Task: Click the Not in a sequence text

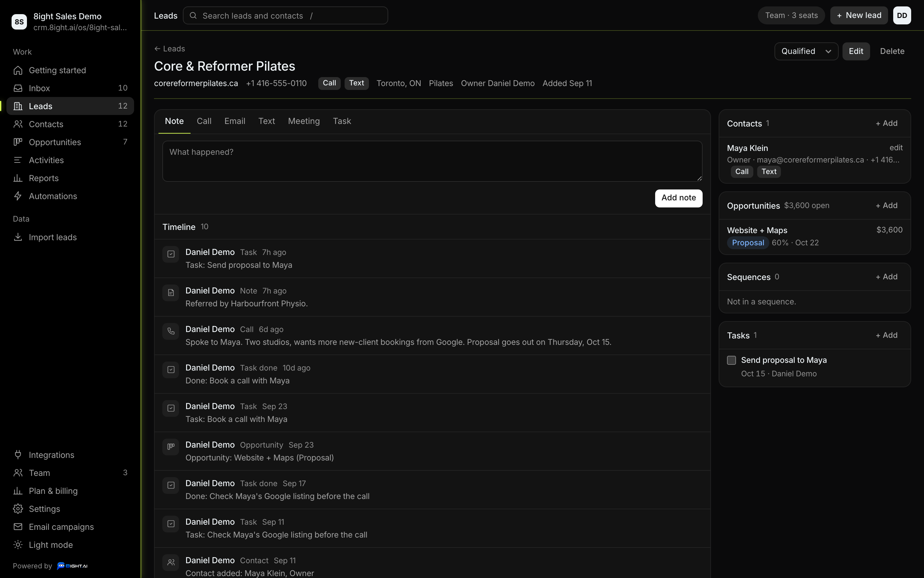Action: point(761,302)
